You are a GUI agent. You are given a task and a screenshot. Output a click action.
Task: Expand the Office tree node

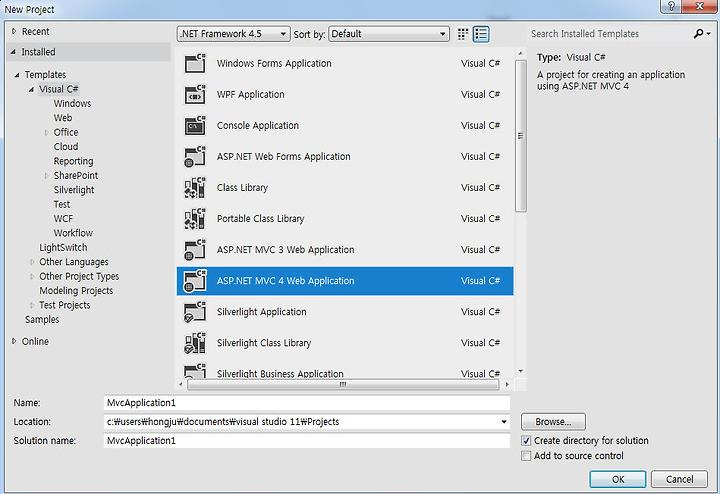click(46, 132)
